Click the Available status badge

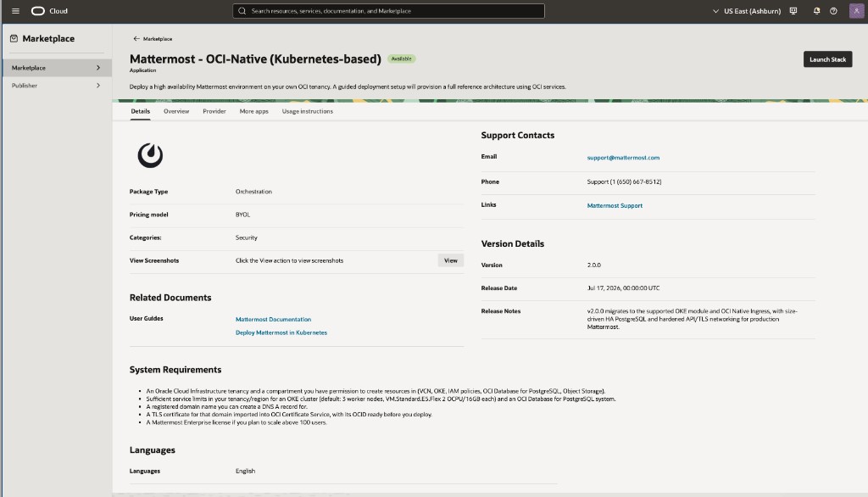click(401, 59)
